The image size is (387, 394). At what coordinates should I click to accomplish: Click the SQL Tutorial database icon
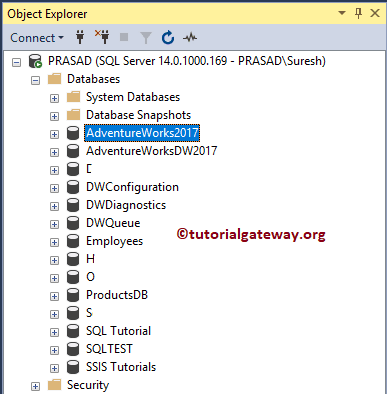(x=73, y=331)
